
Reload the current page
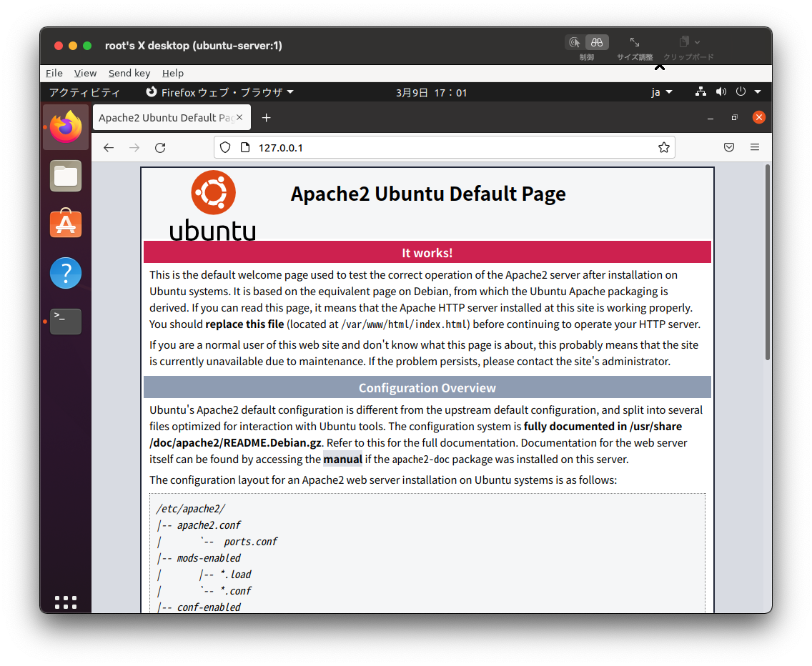tap(160, 148)
